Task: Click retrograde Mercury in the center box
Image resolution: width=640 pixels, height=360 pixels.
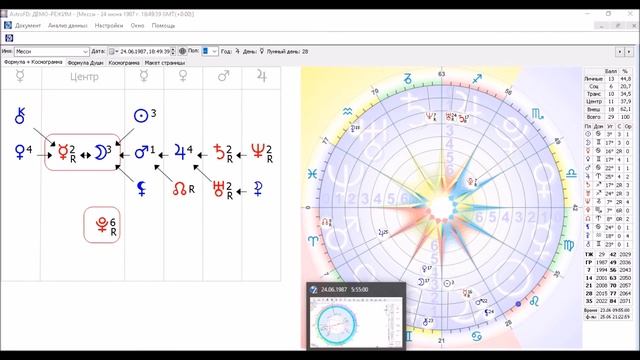Action: 63,152
